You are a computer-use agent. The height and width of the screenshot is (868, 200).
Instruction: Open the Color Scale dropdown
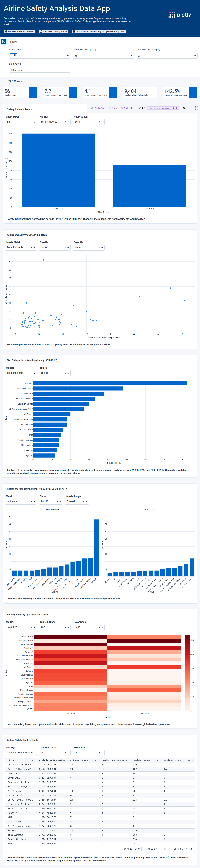89,627
